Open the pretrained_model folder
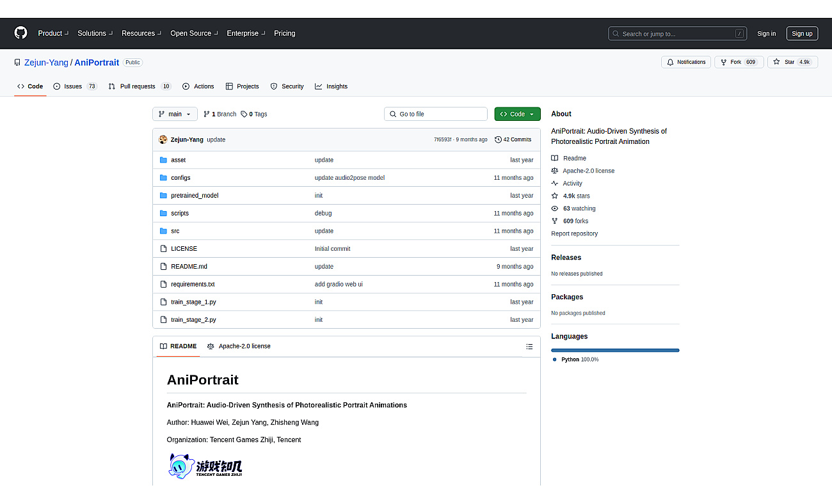 195,196
